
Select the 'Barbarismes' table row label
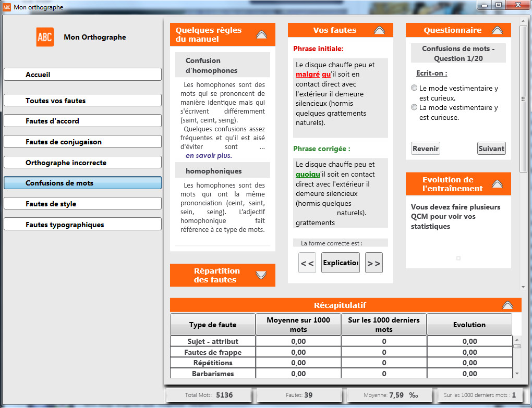(213, 374)
